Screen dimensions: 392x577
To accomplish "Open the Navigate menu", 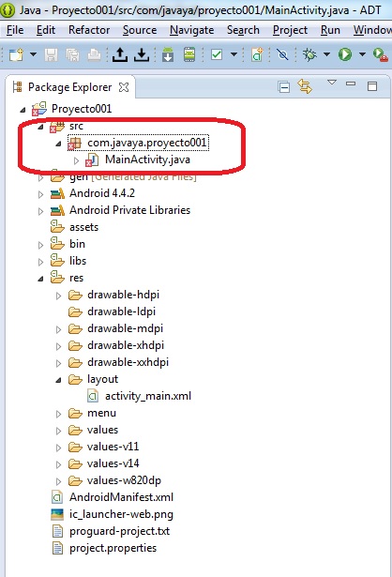I will pyautogui.click(x=191, y=30).
